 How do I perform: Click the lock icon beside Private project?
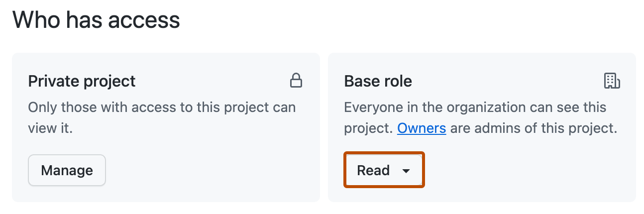coord(296,81)
